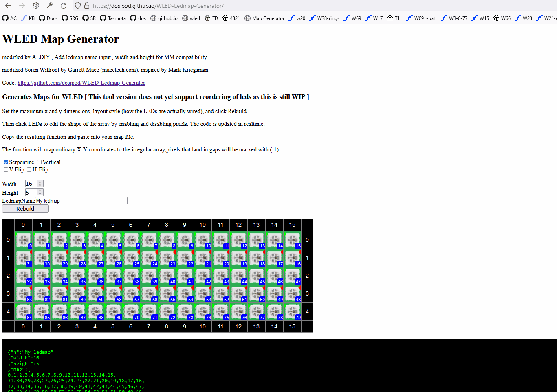Toggle LED pixel numbered 0
The image size is (557, 392).
click(24, 240)
